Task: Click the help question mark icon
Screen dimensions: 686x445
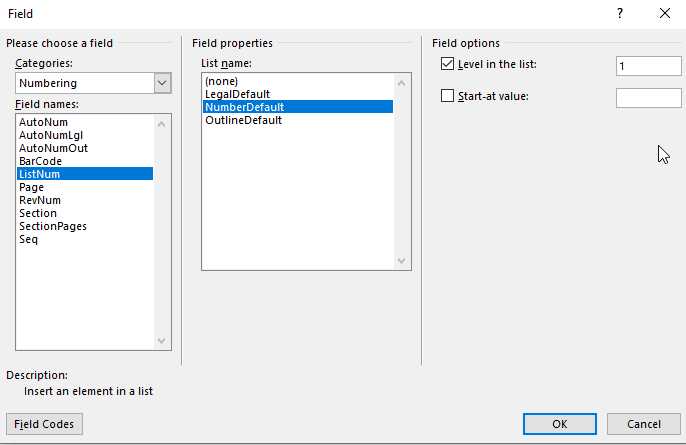Action: (x=620, y=14)
